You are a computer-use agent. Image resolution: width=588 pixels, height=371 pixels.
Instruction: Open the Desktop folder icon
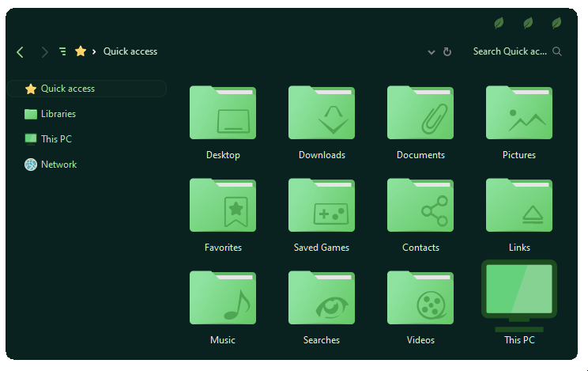coord(223,113)
